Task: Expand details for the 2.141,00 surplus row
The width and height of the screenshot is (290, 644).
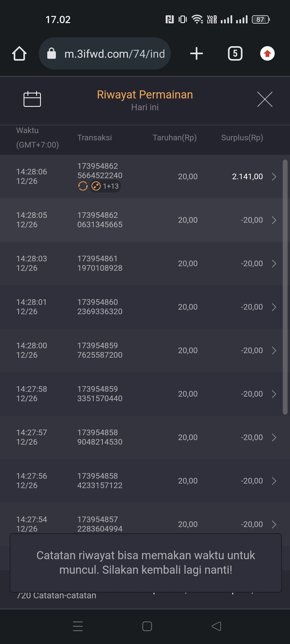Action: 274,177
